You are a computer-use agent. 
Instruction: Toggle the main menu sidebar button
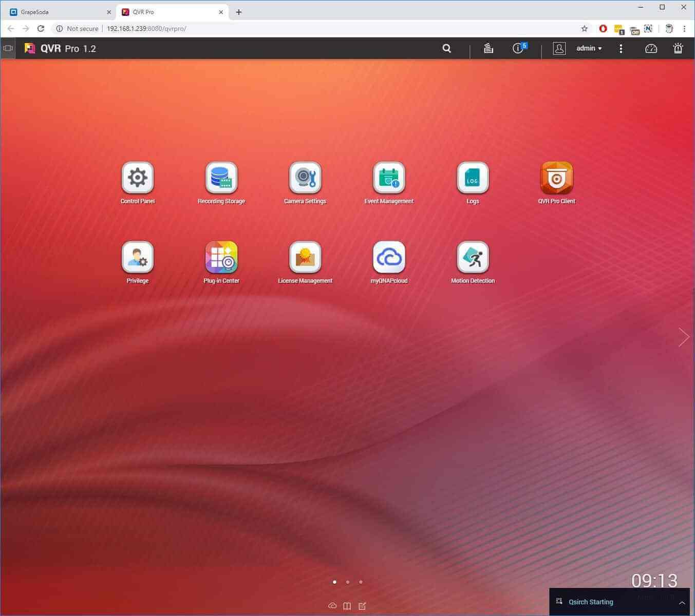click(8, 48)
